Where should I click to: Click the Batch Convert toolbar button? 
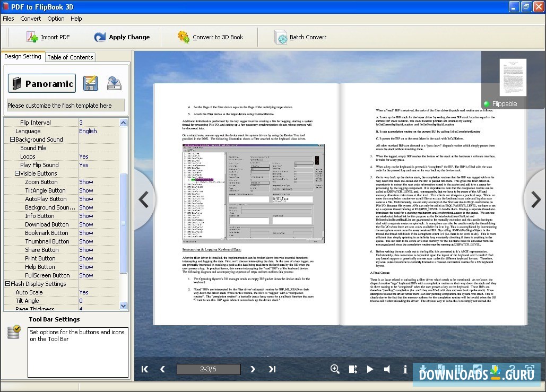point(300,37)
